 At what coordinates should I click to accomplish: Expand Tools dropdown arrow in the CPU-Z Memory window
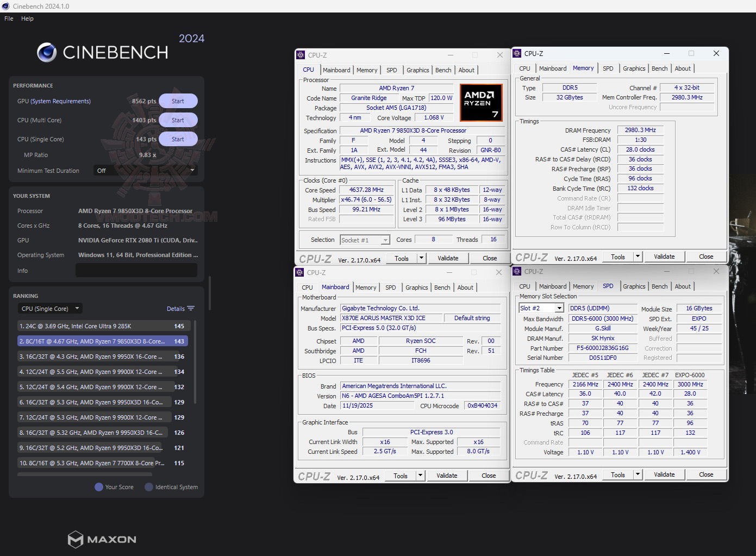pyautogui.click(x=638, y=257)
